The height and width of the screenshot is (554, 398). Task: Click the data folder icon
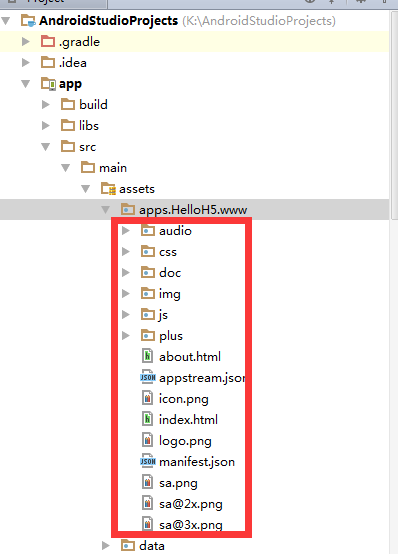128,545
